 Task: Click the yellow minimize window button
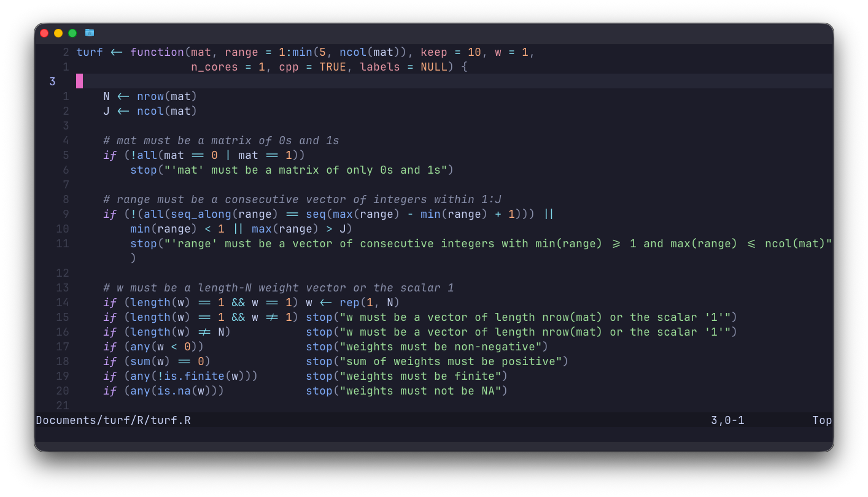[58, 33]
